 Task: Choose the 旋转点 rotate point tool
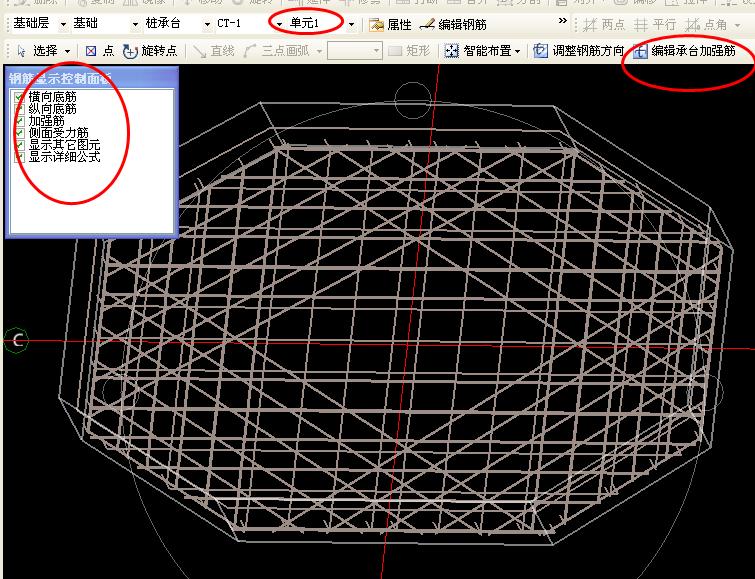click(150, 51)
